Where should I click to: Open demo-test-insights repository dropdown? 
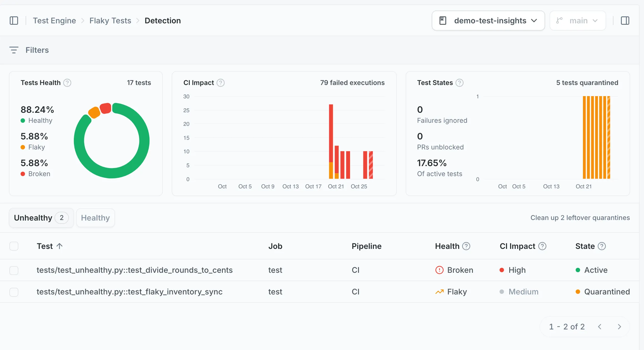(x=488, y=21)
